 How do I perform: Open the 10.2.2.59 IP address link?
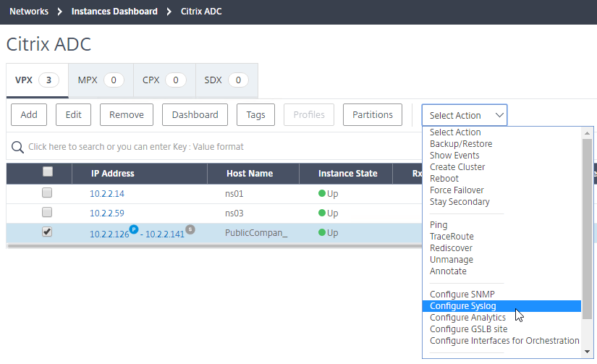(107, 213)
